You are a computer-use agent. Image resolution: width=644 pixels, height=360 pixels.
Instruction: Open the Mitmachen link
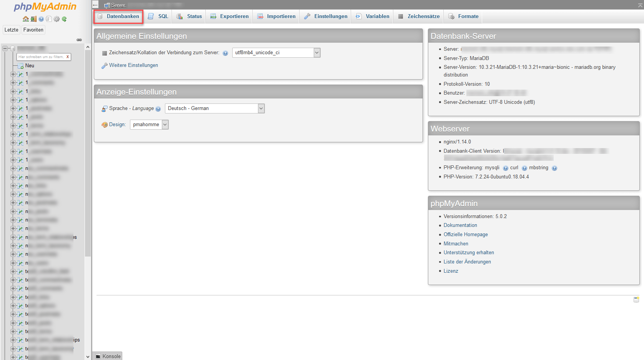click(456, 244)
